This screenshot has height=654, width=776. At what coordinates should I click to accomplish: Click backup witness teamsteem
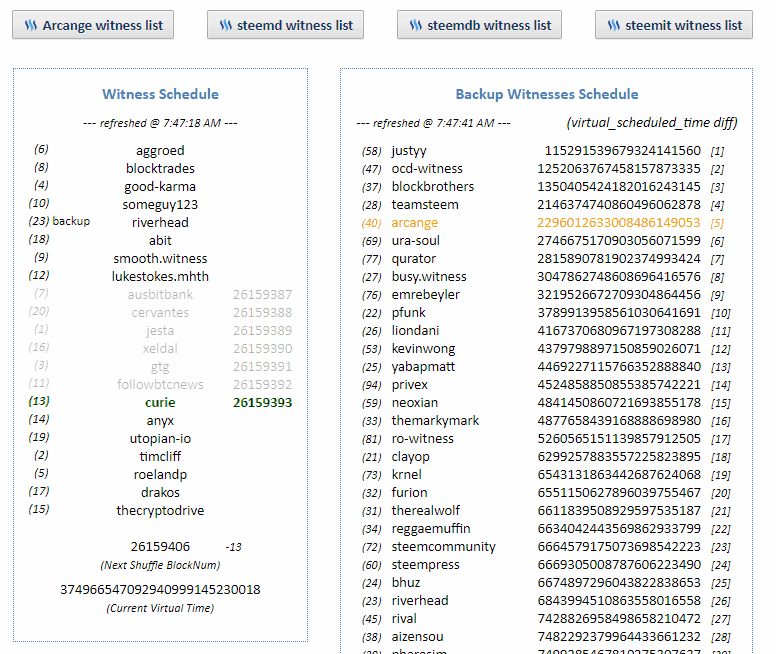click(x=425, y=204)
